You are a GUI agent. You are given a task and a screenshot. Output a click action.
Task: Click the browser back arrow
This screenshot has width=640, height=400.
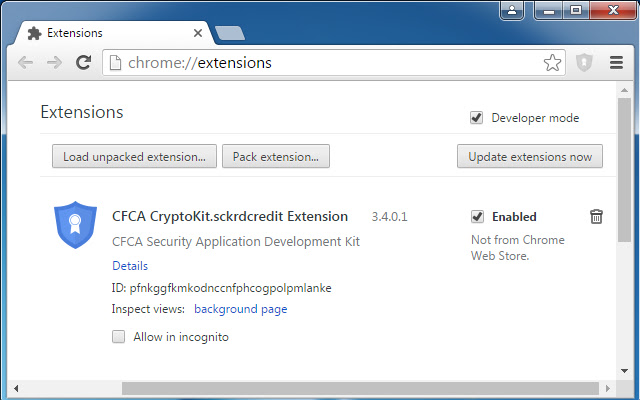26,62
